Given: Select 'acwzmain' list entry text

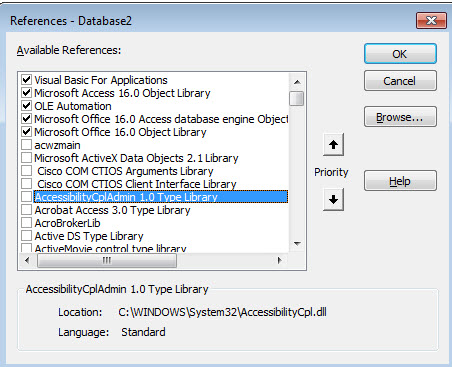Looking at the screenshot, I should (57, 145).
